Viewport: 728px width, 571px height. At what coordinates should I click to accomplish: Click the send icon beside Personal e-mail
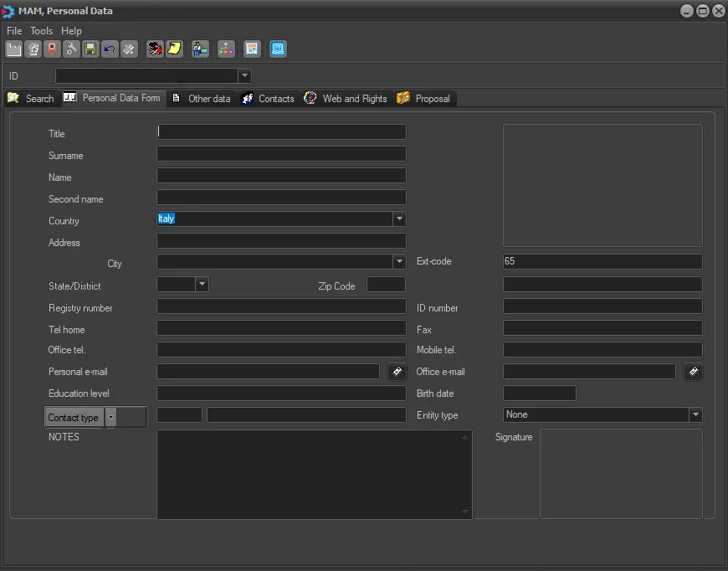[397, 372]
